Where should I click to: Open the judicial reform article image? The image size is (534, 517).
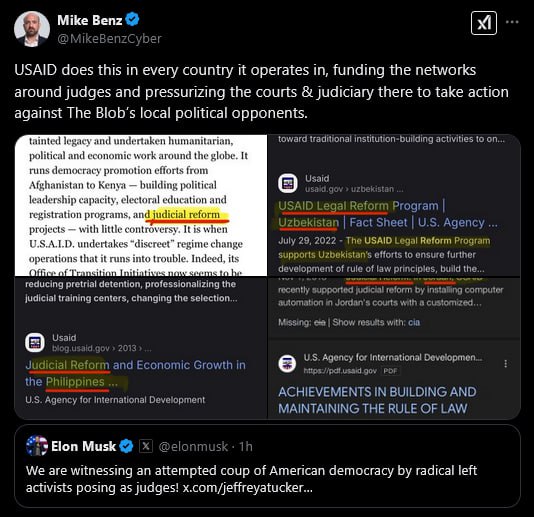(141, 205)
